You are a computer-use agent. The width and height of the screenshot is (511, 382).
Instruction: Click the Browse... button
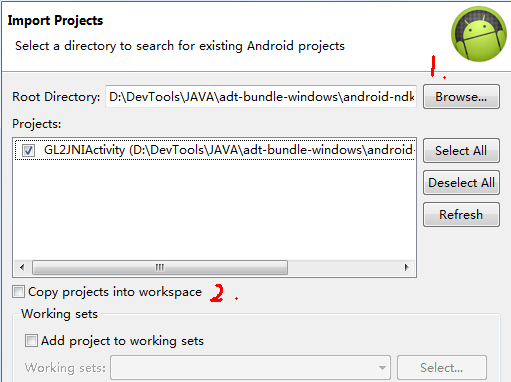[x=461, y=97]
